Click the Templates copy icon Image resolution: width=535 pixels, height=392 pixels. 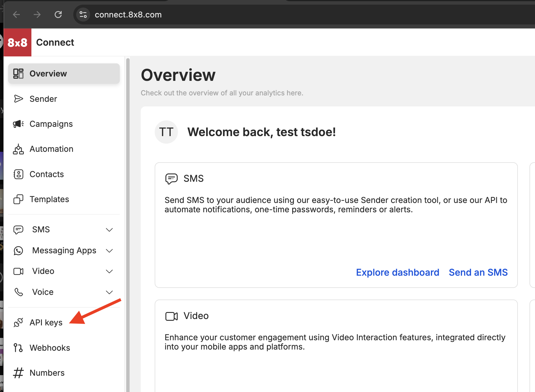[18, 199]
